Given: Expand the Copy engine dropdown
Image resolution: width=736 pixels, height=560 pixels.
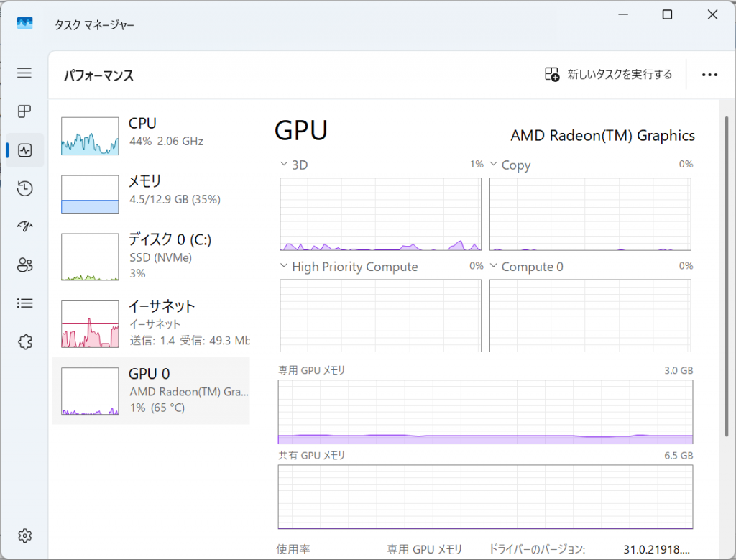Looking at the screenshot, I should tap(494, 165).
